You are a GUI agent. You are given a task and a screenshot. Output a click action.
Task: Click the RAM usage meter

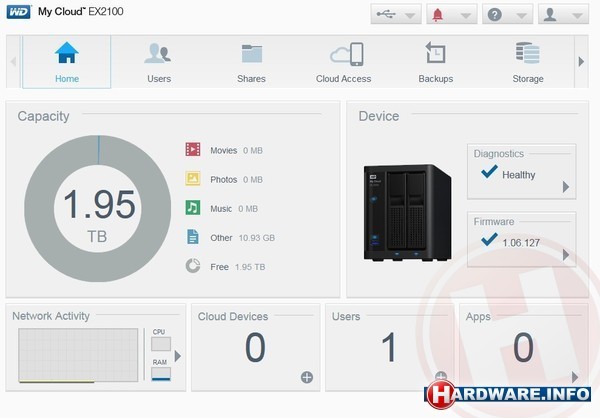click(x=161, y=374)
